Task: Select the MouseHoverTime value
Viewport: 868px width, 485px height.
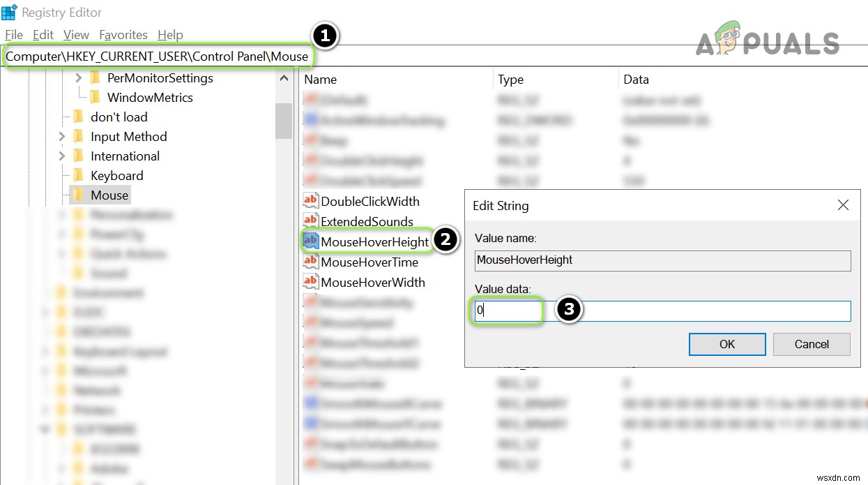Action: pos(370,262)
